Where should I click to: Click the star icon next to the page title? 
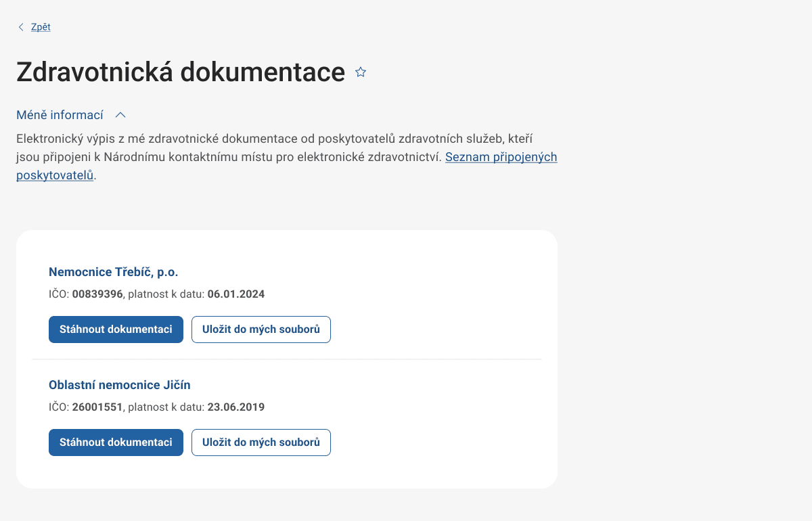click(360, 72)
